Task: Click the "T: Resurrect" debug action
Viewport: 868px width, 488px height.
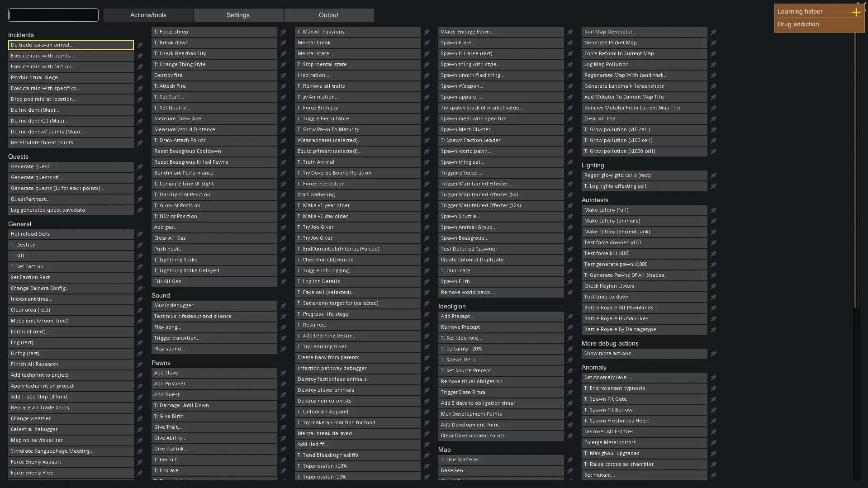Action: pyautogui.click(x=357, y=325)
